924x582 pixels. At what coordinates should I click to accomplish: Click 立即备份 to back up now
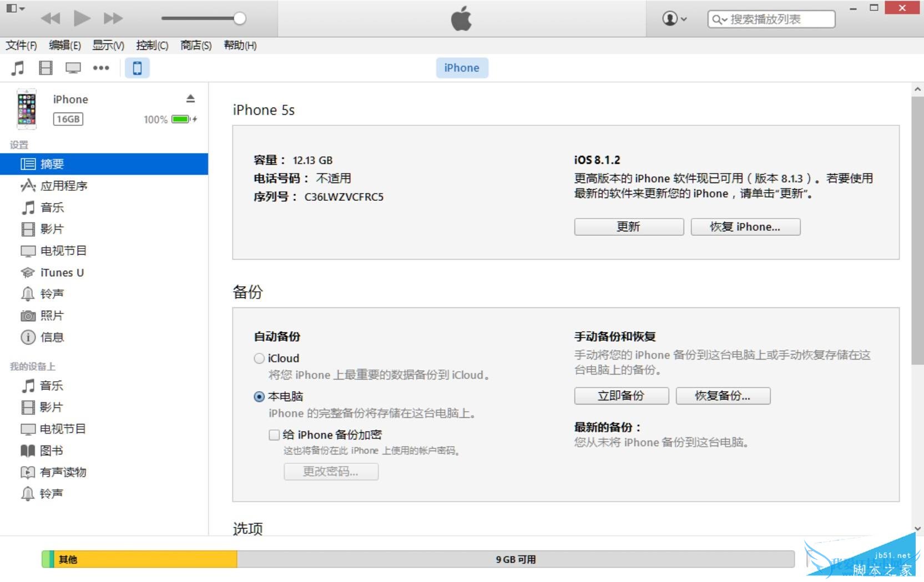(x=621, y=396)
